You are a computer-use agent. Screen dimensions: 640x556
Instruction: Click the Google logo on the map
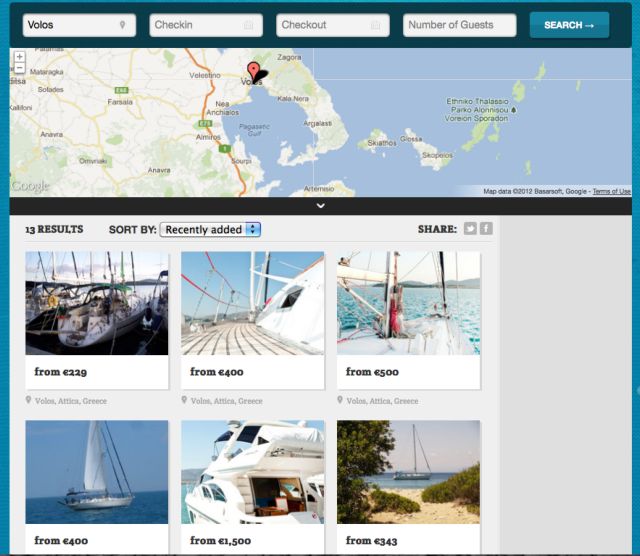30,186
